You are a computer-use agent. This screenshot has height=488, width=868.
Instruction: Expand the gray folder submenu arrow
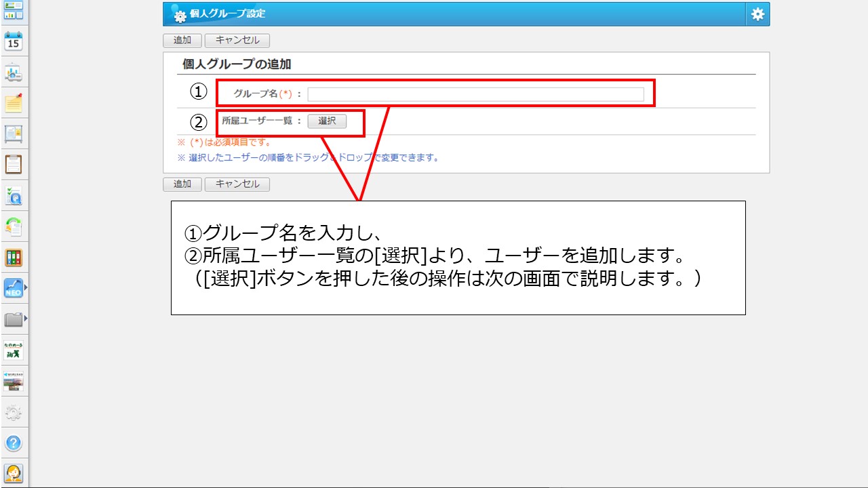(x=26, y=319)
